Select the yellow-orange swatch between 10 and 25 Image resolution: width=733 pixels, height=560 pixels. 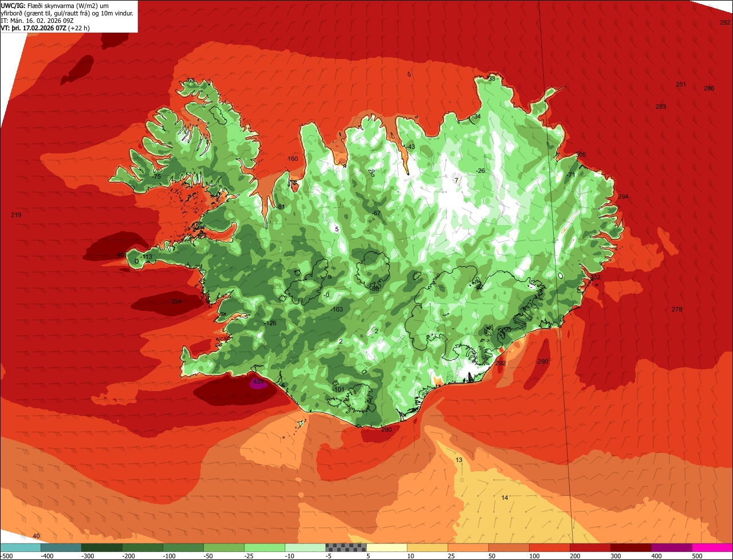pyautogui.click(x=427, y=548)
